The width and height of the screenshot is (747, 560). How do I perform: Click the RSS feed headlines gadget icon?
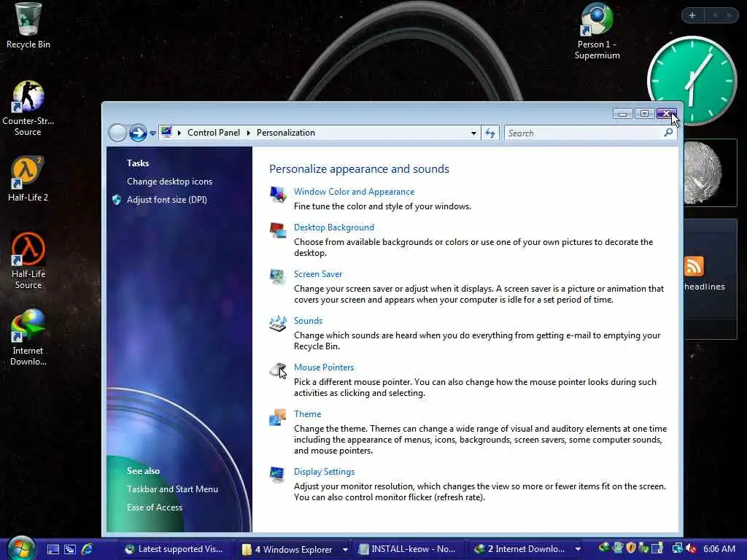tap(694, 265)
